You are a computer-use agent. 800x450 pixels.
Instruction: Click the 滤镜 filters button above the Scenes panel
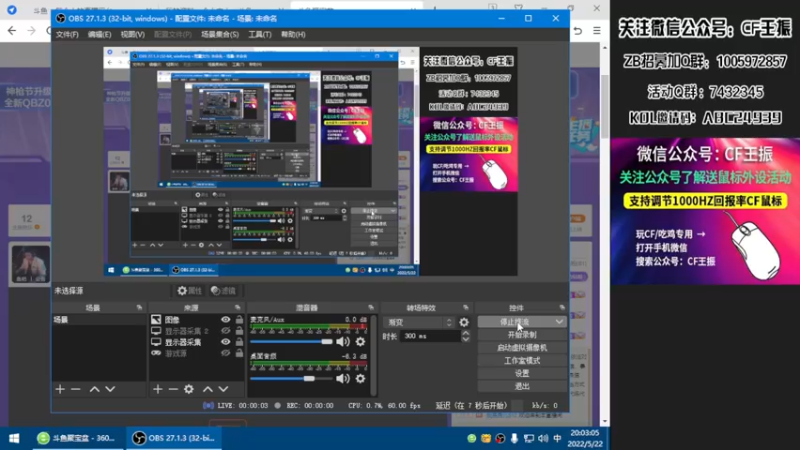tap(223, 291)
